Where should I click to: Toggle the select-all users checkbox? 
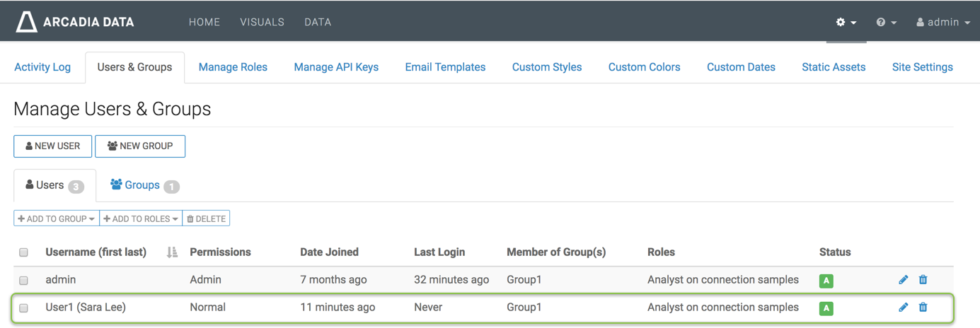click(x=23, y=252)
